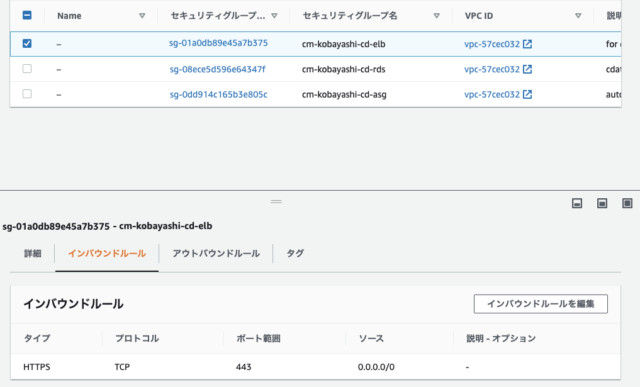The image size is (640, 387).
Task: Sort by the セキュリティグループ名 column arrow
Action: (x=437, y=16)
